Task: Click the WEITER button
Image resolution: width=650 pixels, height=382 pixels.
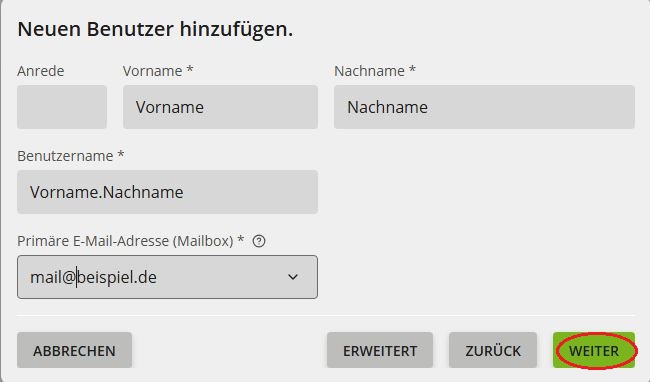Action: (594, 350)
